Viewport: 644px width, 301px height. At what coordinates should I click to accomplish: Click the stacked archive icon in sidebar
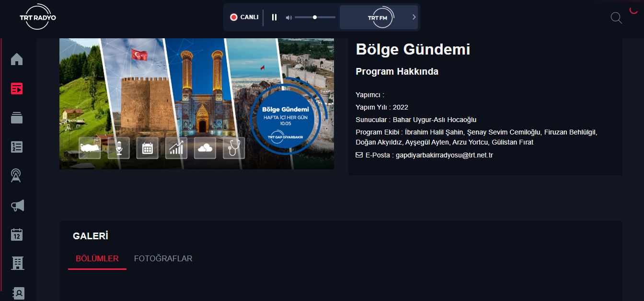pyautogui.click(x=17, y=118)
